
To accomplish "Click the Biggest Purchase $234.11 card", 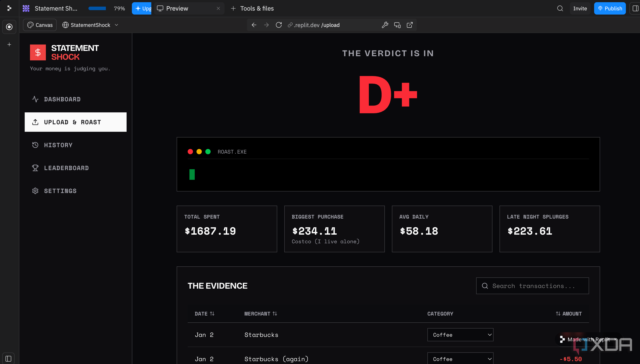I will (x=334, y=229).
